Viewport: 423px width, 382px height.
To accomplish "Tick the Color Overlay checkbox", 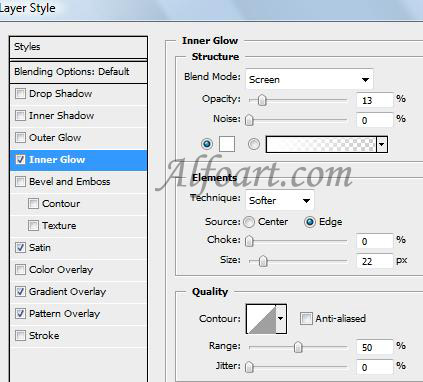I will click(x=20, y=270).
